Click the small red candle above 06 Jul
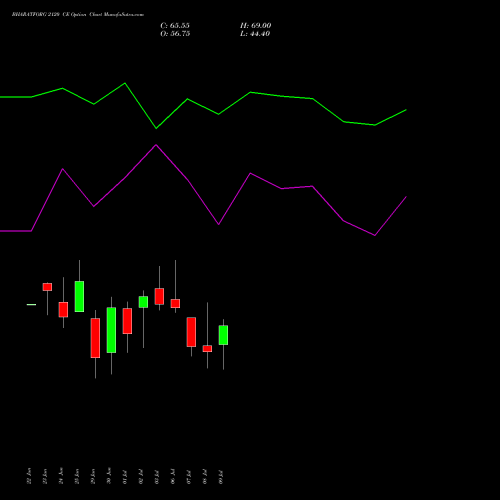The height and width of the screenshot is (500, 500). (x=175, y=303)
